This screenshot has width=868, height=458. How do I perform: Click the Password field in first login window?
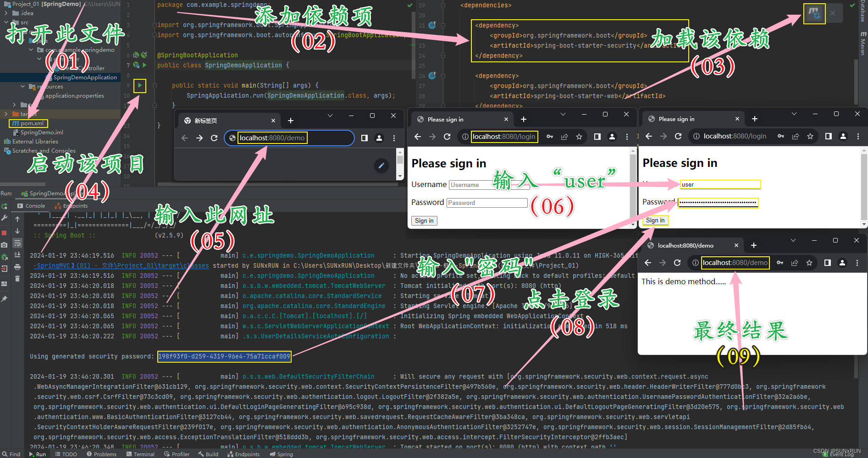tap(487, 203)
